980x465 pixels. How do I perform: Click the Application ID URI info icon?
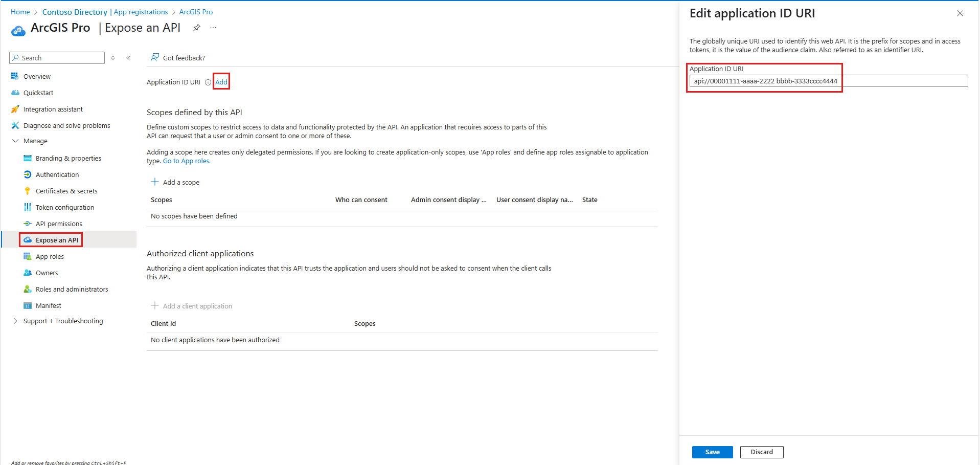click(x=208, y=82)
